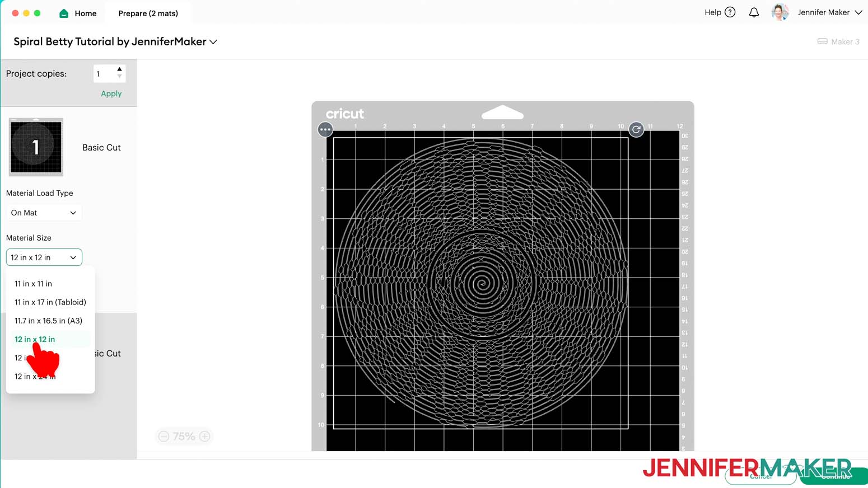
Task: Zoom in with the plus icon
Action: coord(205,437)
